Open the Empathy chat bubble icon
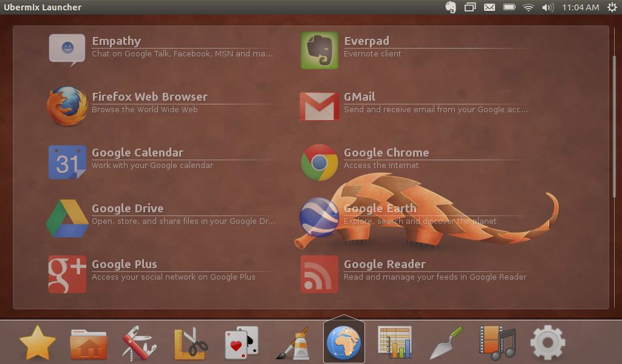This screenshot has width=622, height=364. pos(67,50)
